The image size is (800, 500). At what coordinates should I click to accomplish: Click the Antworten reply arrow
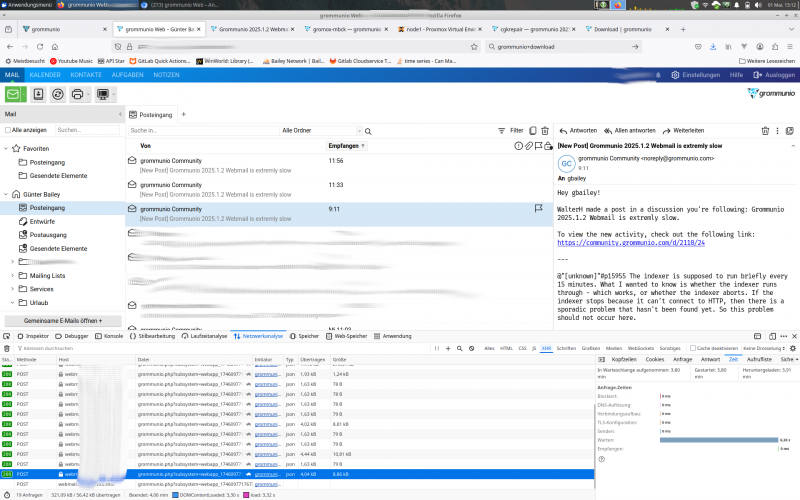(577, 130)
